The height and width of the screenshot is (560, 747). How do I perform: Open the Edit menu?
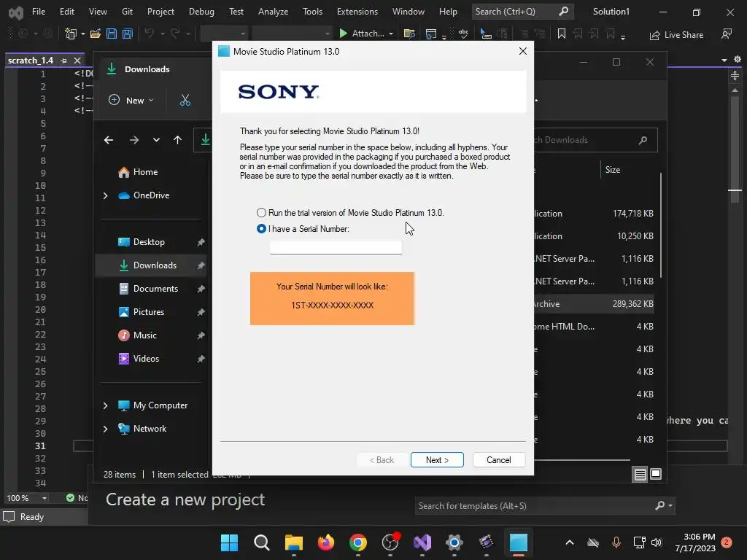[66, 12]
